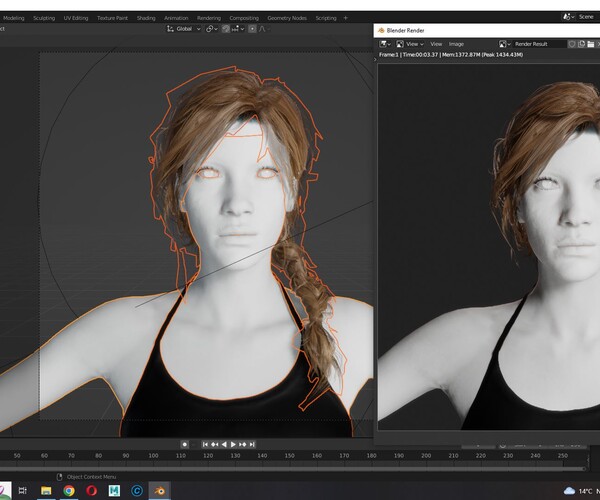Toggle fake user shield for Render Result
Image resolution: width=600 pixels, height=500 pixels.
572,44
